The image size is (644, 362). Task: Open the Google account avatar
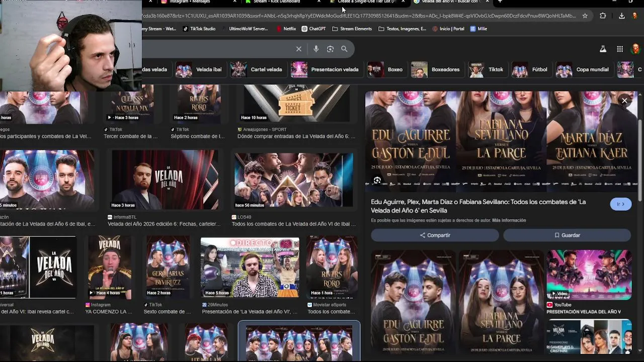[635, 49]
